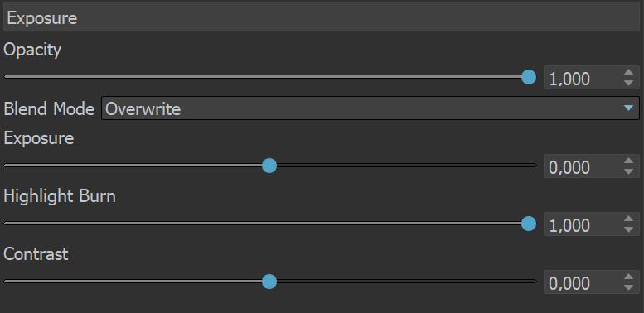Click the Exposure slider handle

269,166
